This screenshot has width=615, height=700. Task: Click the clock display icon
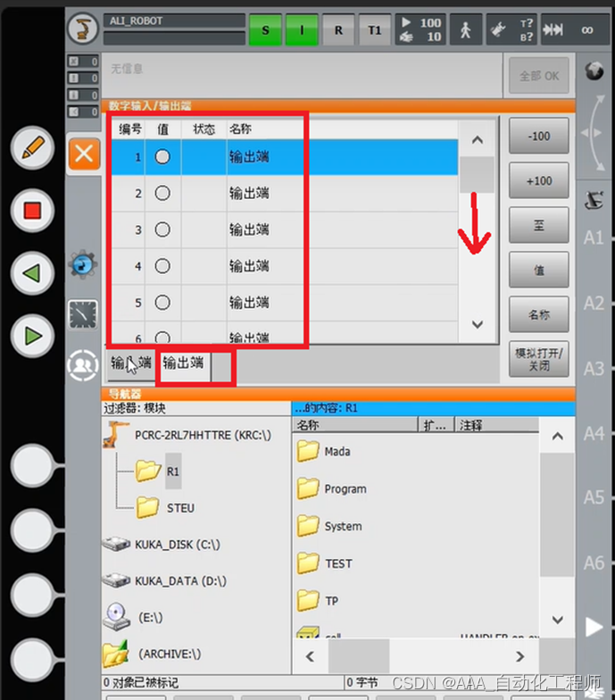[x=83, y=314]
